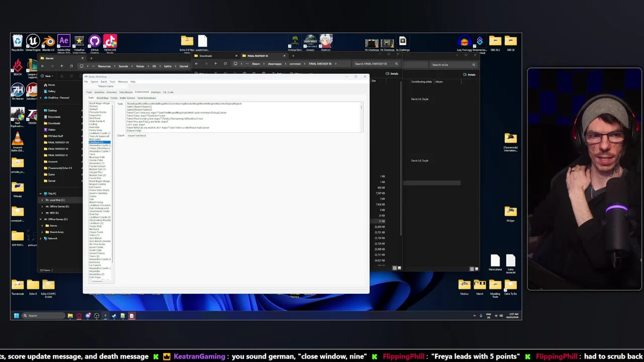Switch to the Enemies tab
Image resolution: width=644 pixels, height=362 pixels.
pos(112,92)
